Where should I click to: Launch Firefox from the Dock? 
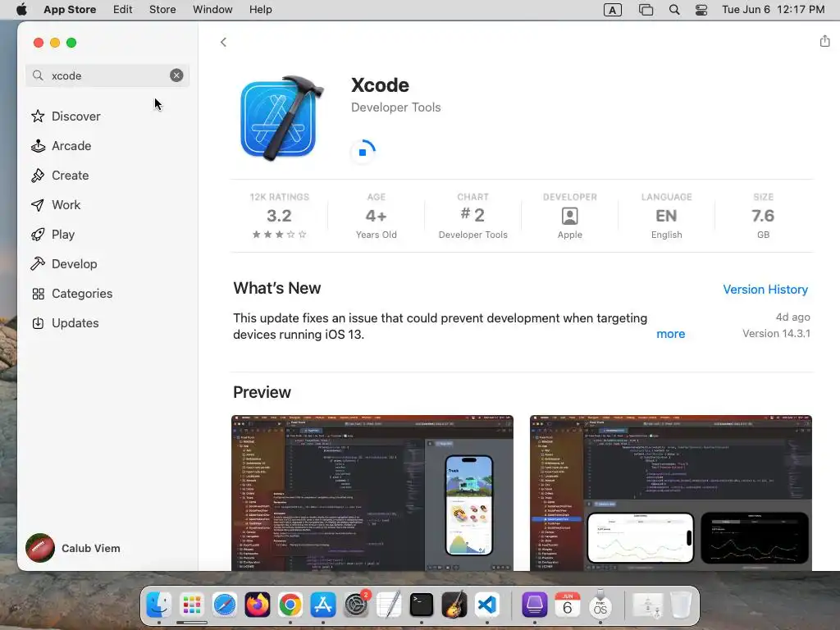tap(257, 605)
